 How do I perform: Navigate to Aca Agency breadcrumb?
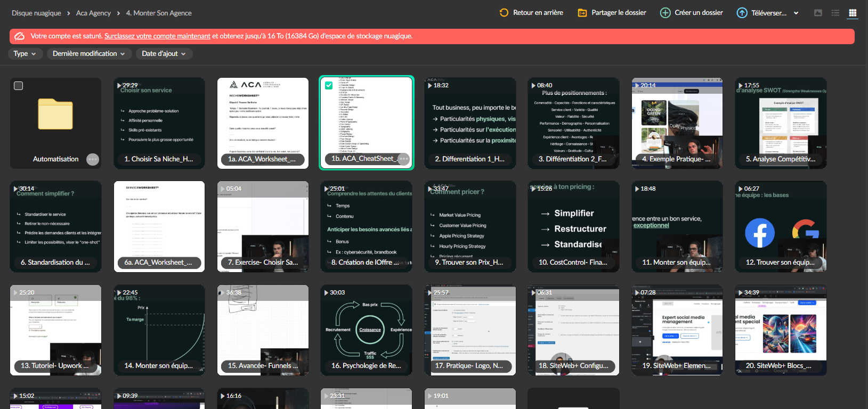coord(93,13)
